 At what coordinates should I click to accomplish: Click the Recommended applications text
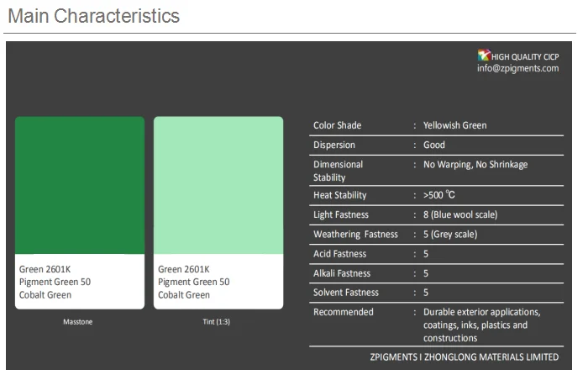[x=481, y=325]
